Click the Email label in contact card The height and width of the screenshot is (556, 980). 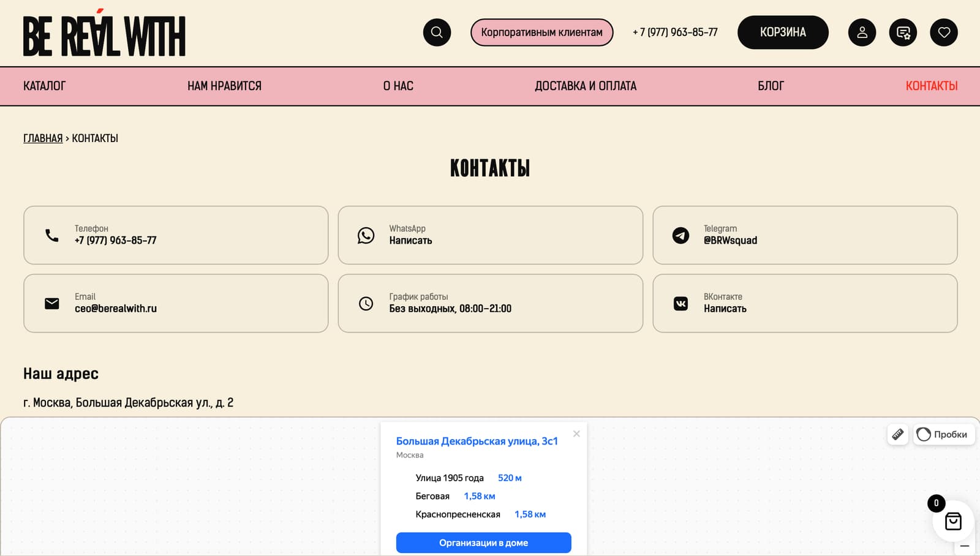(x=85, y=296)
